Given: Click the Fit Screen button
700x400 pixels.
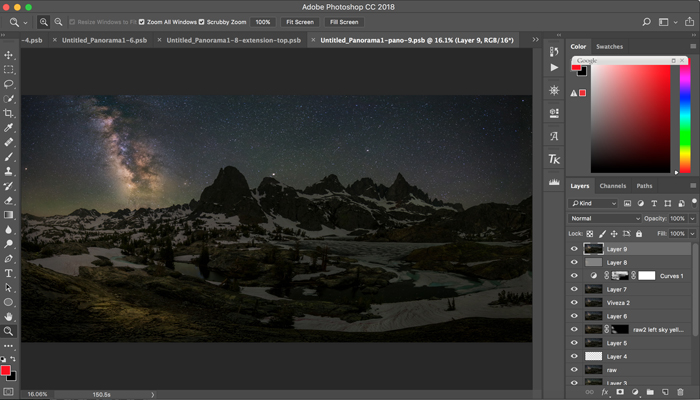Looking at the screenshot, I should click(298, 21).
